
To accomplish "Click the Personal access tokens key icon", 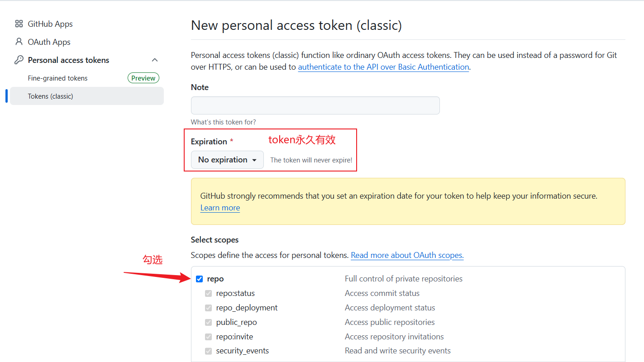I will (x=19, y=60).
